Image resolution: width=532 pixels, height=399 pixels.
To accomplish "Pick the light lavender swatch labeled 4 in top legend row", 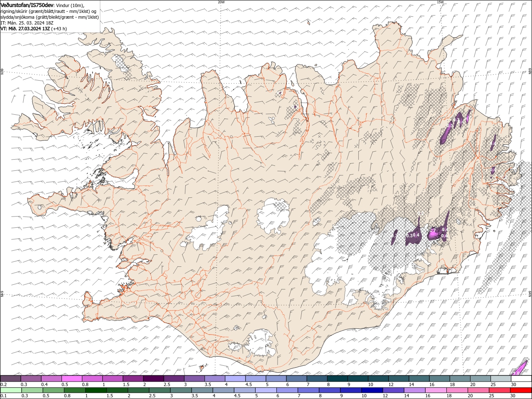I will (235, 378).
